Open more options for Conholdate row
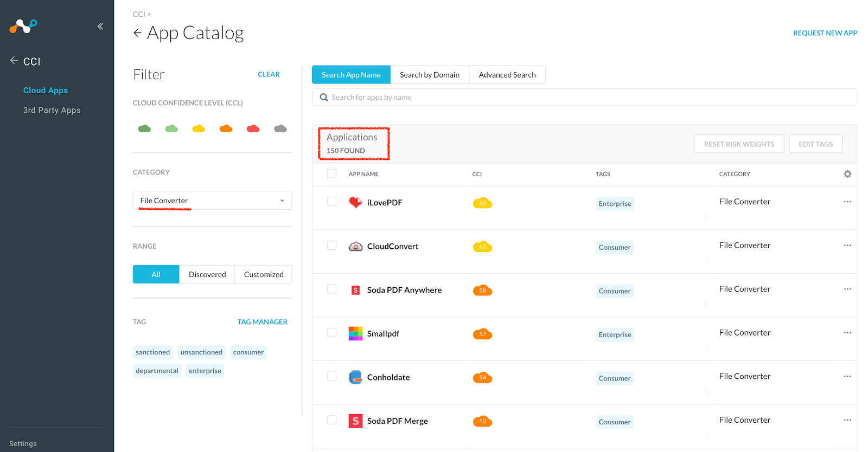 [x=847, y=376]
